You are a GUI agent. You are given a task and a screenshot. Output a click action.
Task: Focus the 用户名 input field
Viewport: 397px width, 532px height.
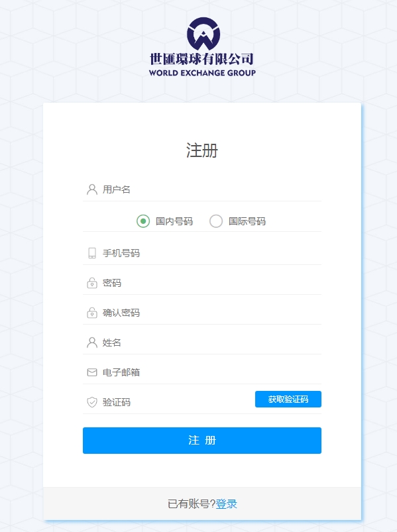click(202, 189)
